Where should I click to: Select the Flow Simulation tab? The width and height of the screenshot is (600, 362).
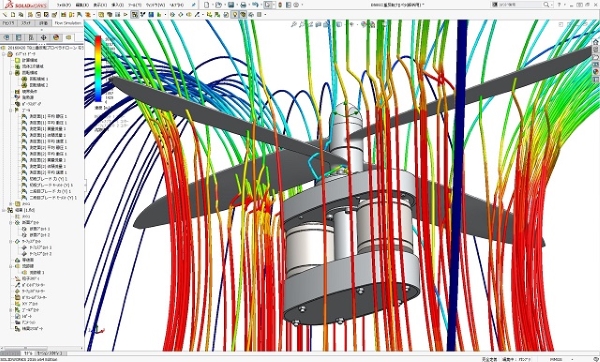click(x=68, y=23)
